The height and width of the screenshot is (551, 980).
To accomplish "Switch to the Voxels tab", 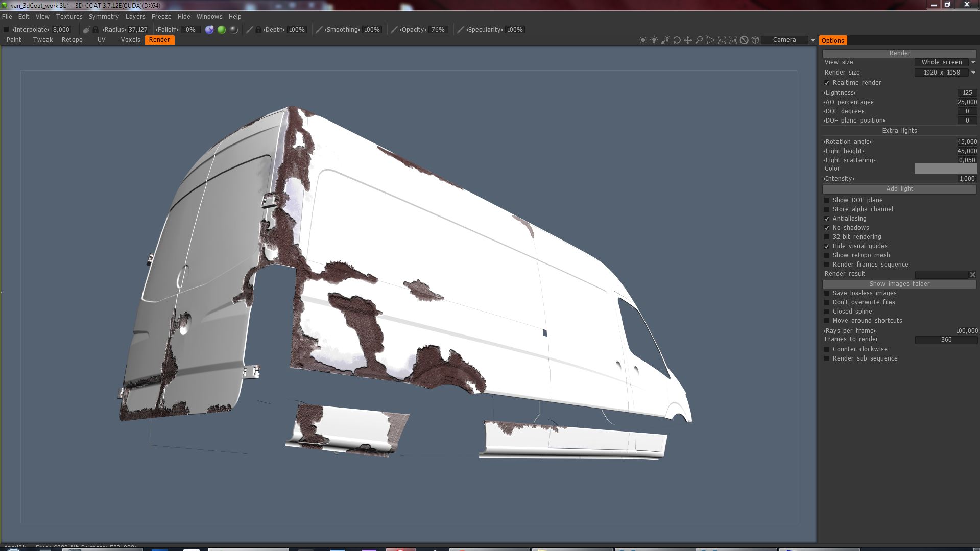I will click(x=130, y=40).
